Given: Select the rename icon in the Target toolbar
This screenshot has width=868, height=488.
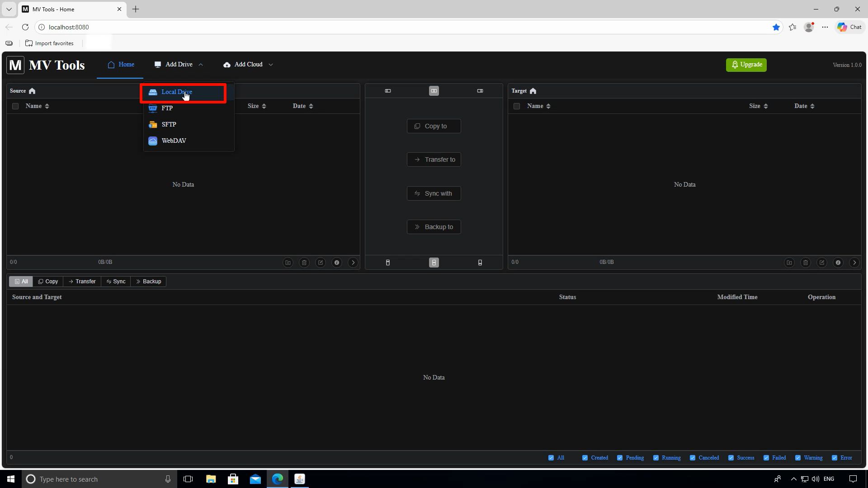Looking at the screenshot, I should coord(822,263).
